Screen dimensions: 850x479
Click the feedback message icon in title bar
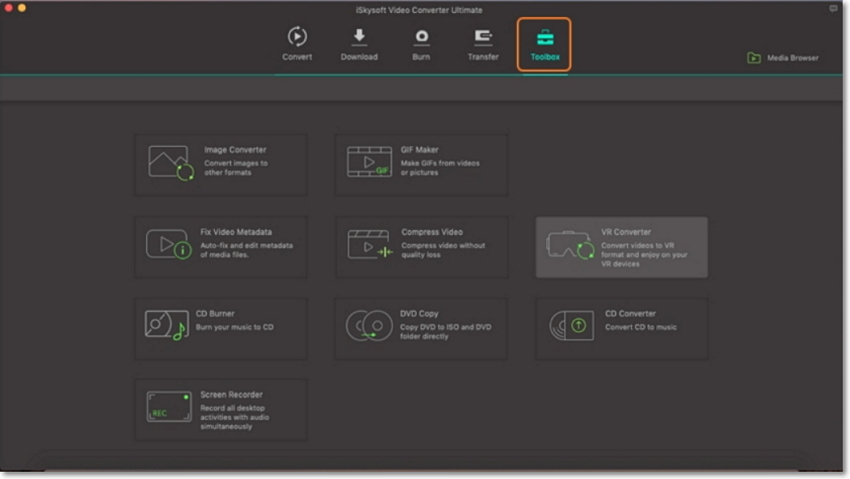833,8
